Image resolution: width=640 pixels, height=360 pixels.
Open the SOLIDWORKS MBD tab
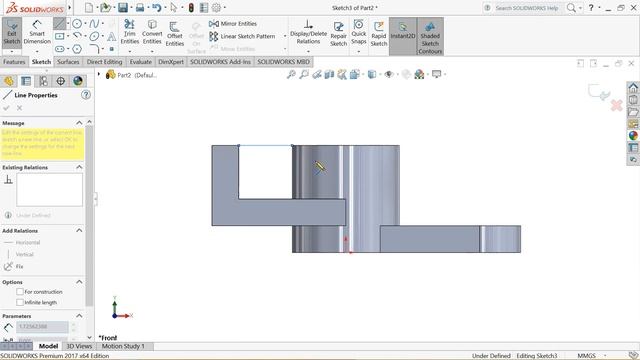(283, 62)
